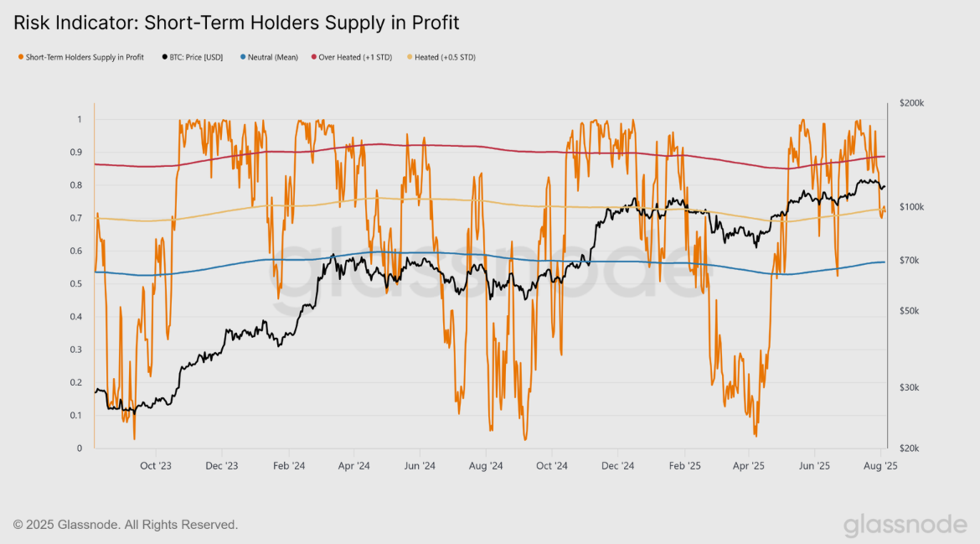
Task: Toggle Short-Term Holders Supply in Profit series label
Action: 85,58
